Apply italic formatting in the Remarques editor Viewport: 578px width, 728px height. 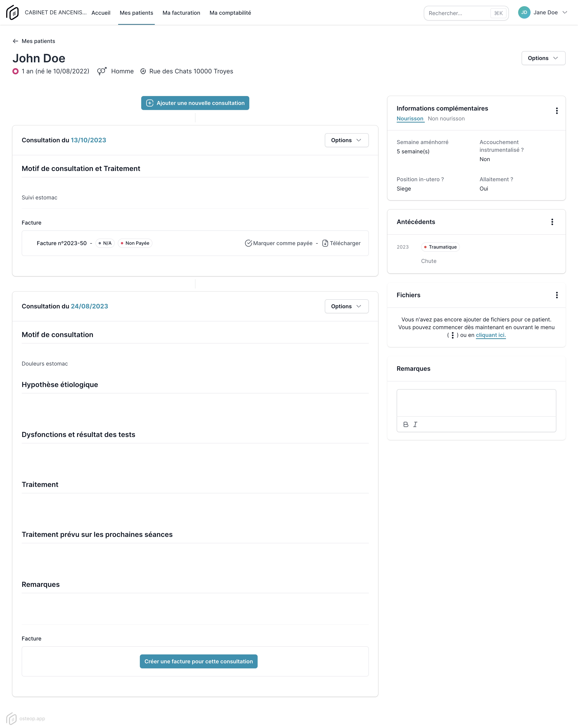(415, 424)
